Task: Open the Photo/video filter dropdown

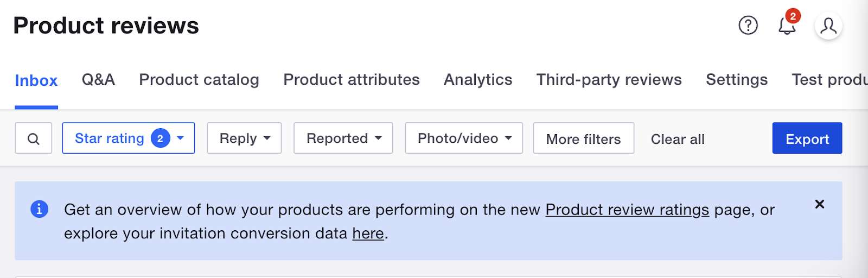Action: tap(464, 138)
